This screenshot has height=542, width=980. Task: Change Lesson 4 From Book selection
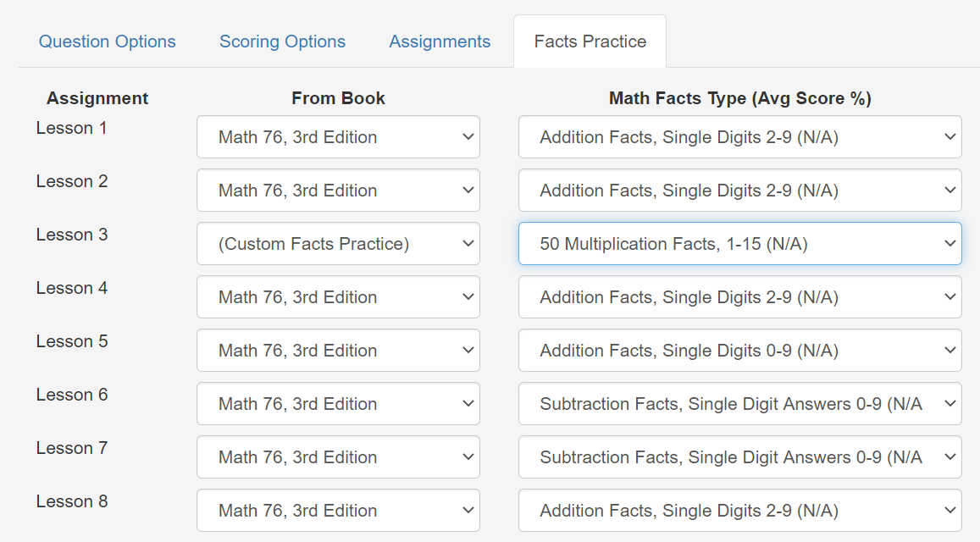[x=338, y=297]
